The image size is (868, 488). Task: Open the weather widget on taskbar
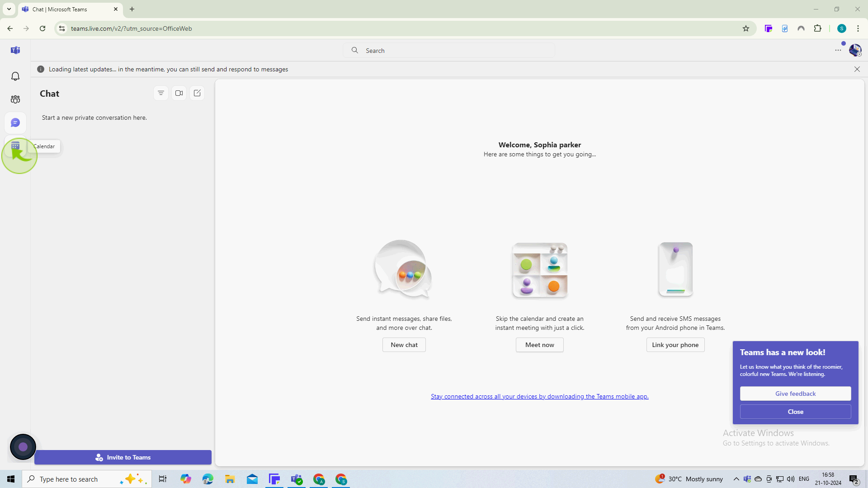point(689,479)
